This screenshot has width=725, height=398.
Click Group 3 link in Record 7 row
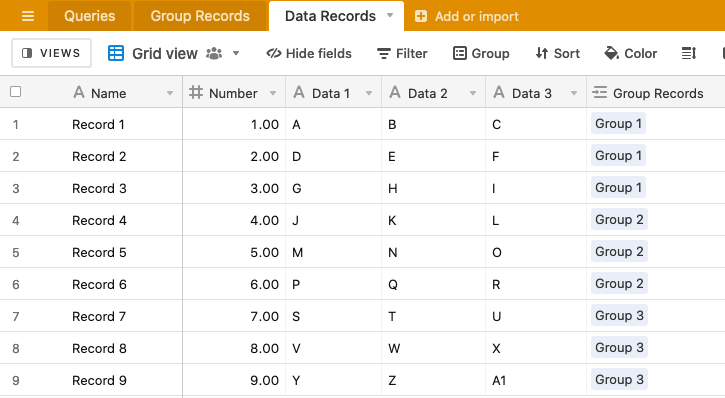pyautogui.click(x=619, y=315)
